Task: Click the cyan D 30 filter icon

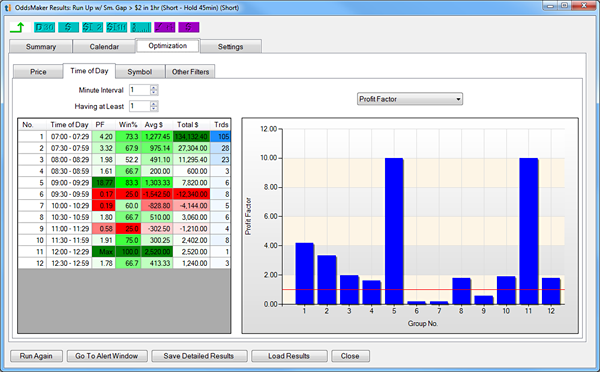Action: tap(44, 27)
